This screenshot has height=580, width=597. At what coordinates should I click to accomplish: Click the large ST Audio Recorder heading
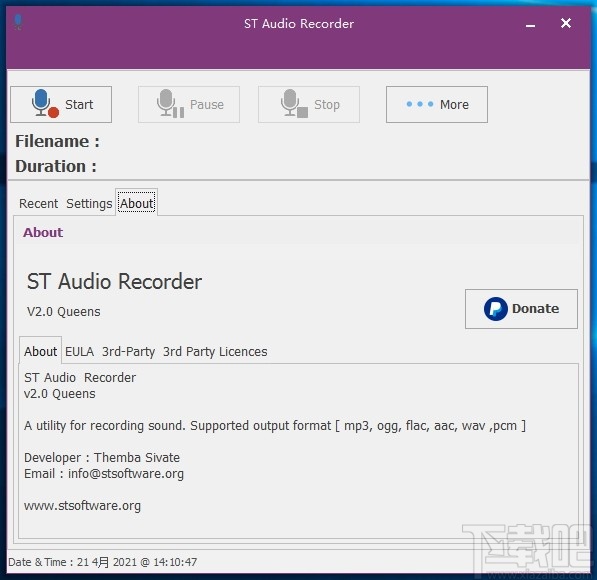(114, 282)
